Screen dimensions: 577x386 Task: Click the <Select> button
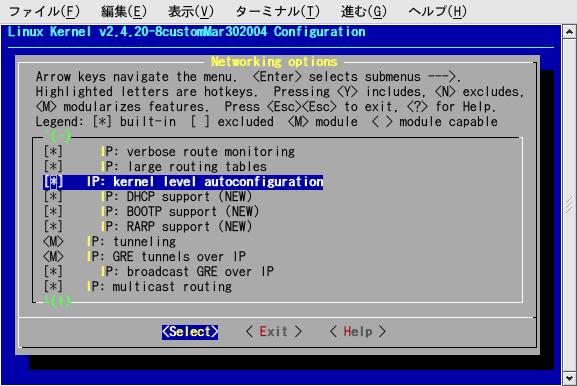[190, 332]
